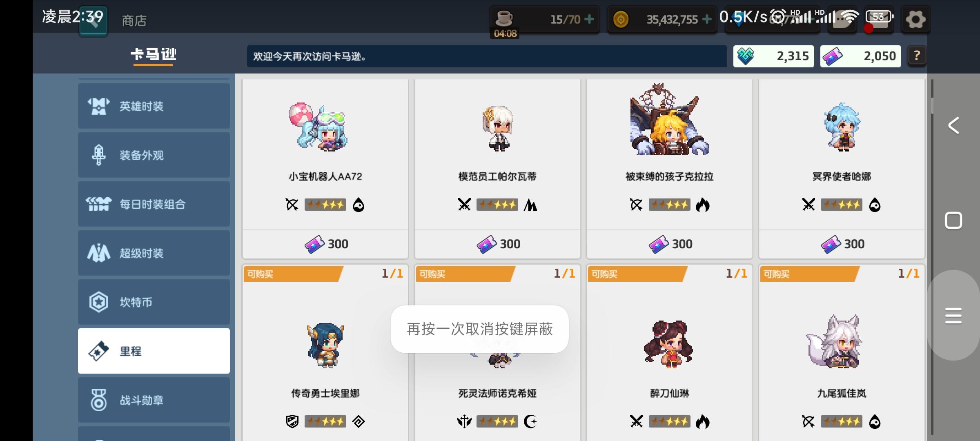
Task: Tap the purple mileage ticket balance
Action: 860,56
